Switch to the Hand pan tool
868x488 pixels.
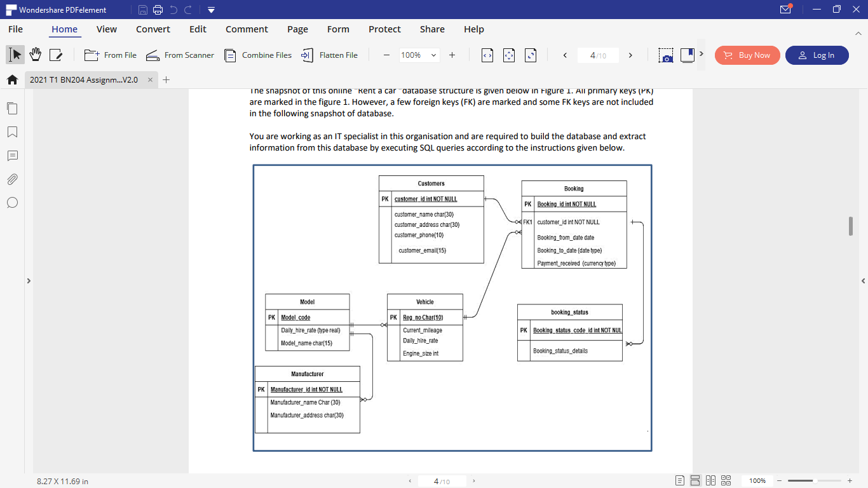pos(36,55)
